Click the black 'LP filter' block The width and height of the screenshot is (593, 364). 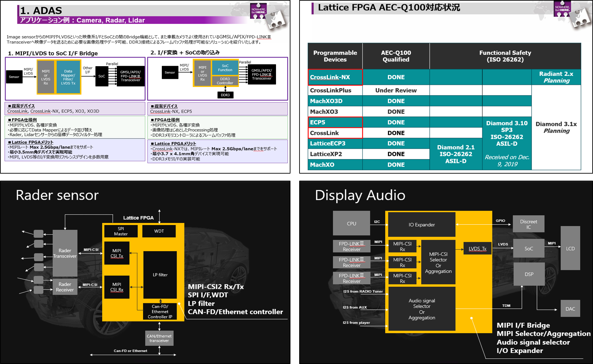(x=160, y=275)
